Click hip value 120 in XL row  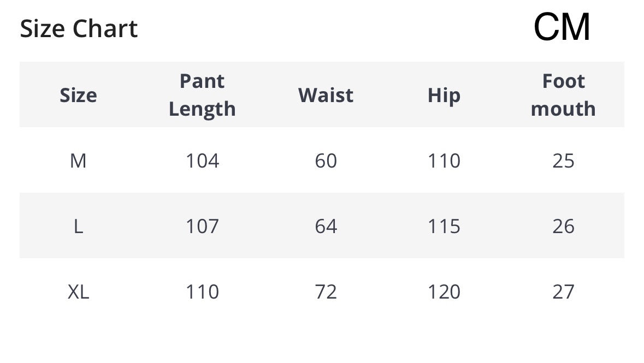click(444, 291)
